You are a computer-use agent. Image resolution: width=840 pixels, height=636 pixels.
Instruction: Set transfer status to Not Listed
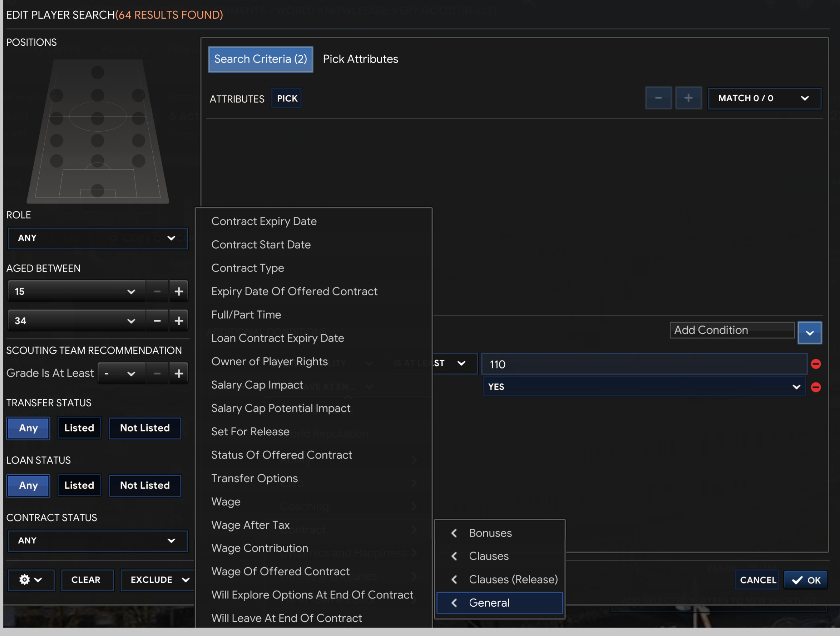(145, 428)
